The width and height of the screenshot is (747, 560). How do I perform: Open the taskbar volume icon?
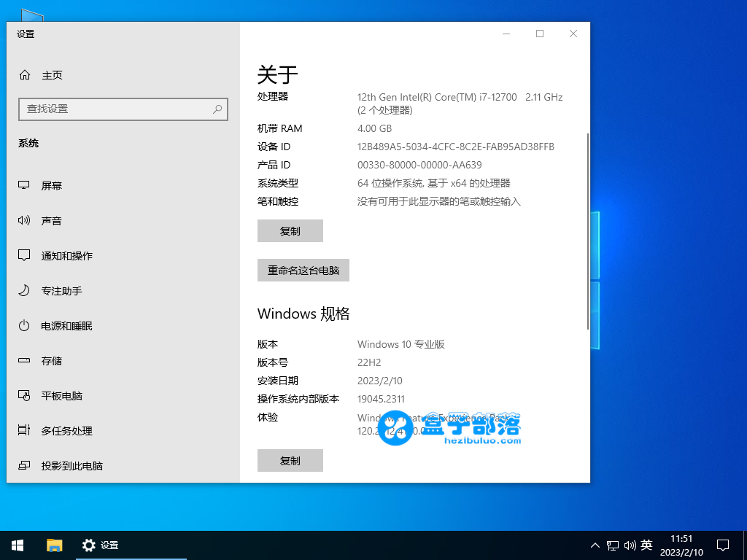630,545
